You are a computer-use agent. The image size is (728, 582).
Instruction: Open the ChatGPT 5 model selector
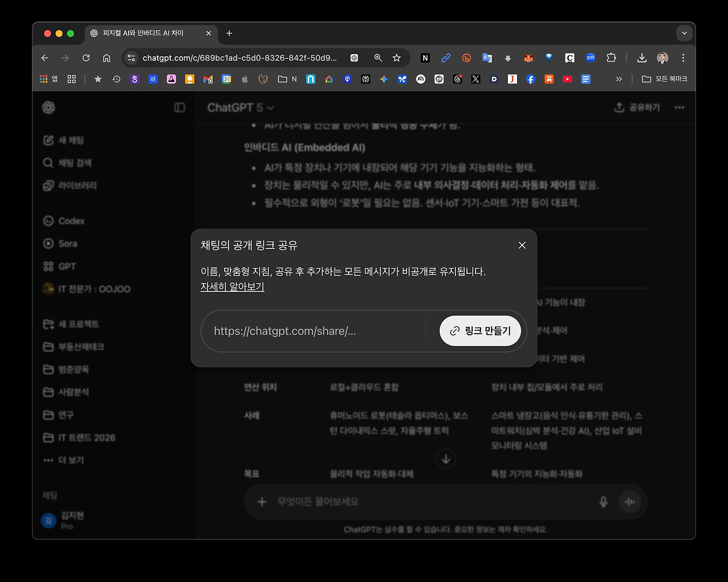coord(240,107)
